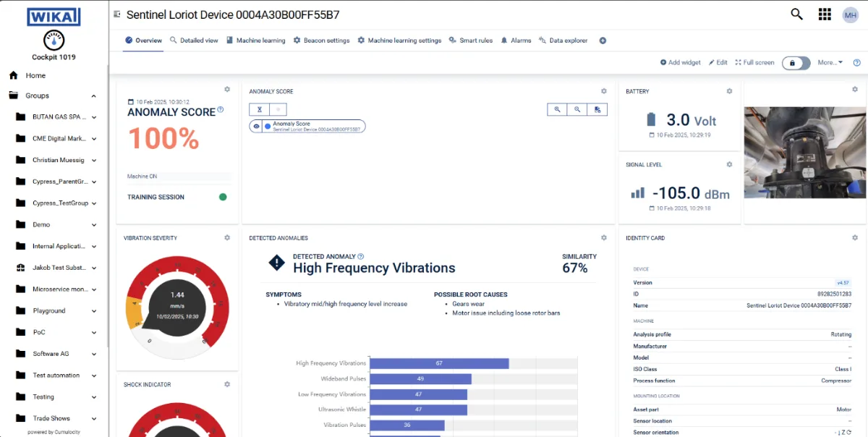Open the Smart rules tab
This screenshot has height=437, width=868.
point(471,41)
